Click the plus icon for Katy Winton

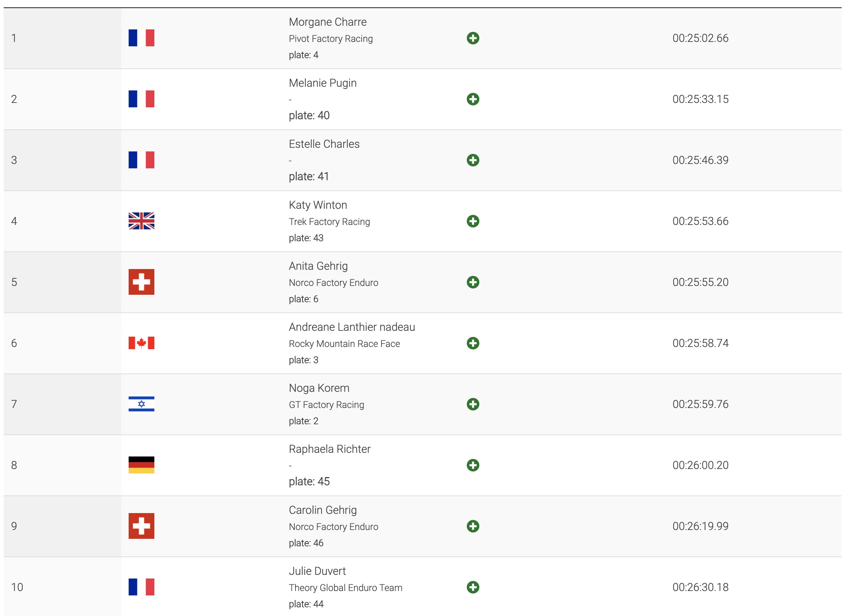click(473, 221)
